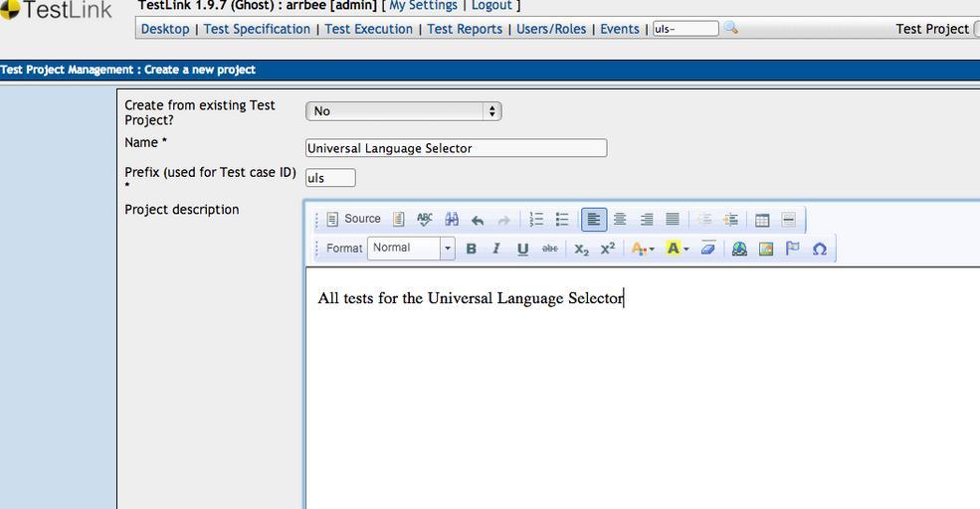Open the Desktop menu
Screen dimensions: 980x509
click(165, 29)
